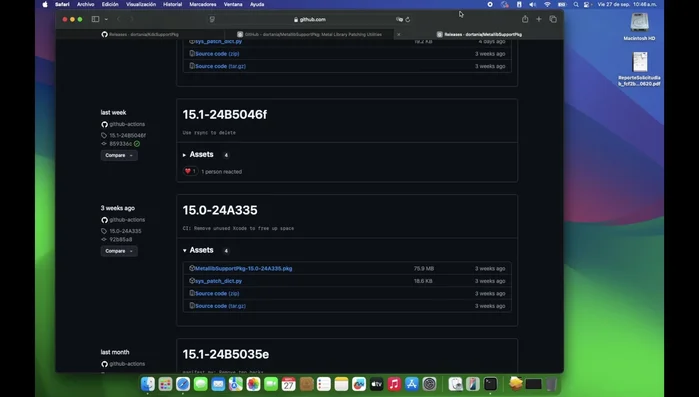Open sound volume menu bar icon
699x397 pixels.
click(533, 4)
